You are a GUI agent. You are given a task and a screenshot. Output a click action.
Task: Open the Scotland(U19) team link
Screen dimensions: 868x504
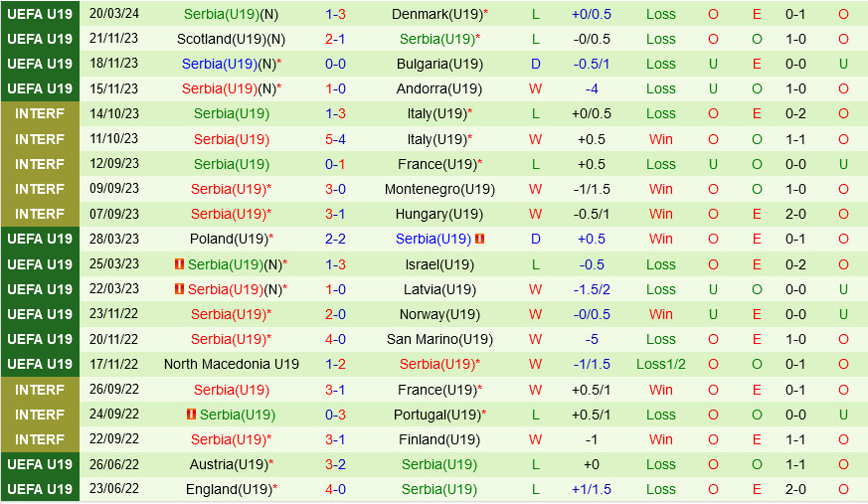(x=227, y=39)
